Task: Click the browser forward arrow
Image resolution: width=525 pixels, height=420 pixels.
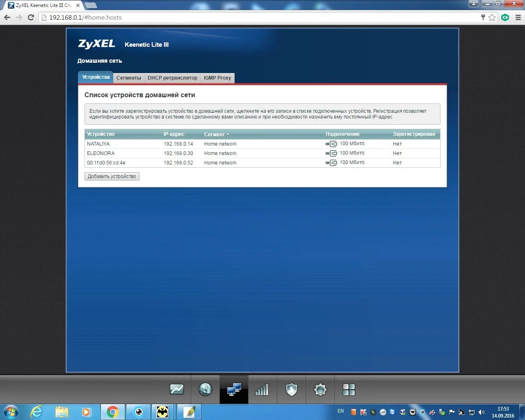Action: click(19, 17)
